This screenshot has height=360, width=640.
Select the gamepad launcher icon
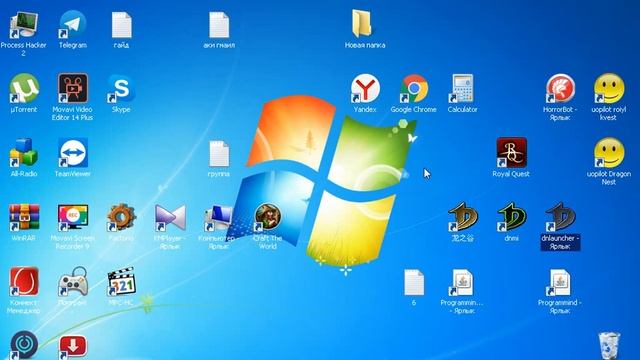tap(73, 281)
